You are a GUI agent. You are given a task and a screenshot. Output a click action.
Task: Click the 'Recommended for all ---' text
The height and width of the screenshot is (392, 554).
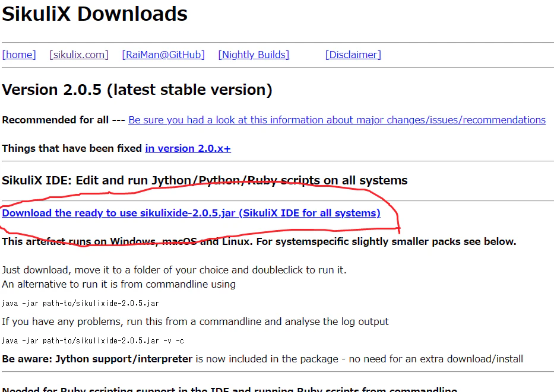click(x=64, y=120)
